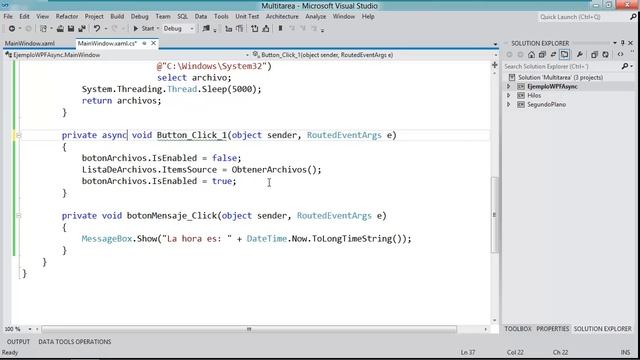Open the File menu
The image size is (640, 360).
pos(8,17)
